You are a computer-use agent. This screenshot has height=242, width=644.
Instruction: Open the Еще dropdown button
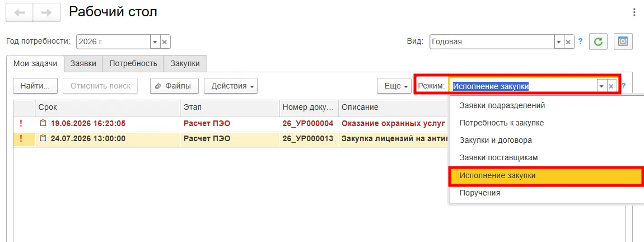[x=394, y=86]
